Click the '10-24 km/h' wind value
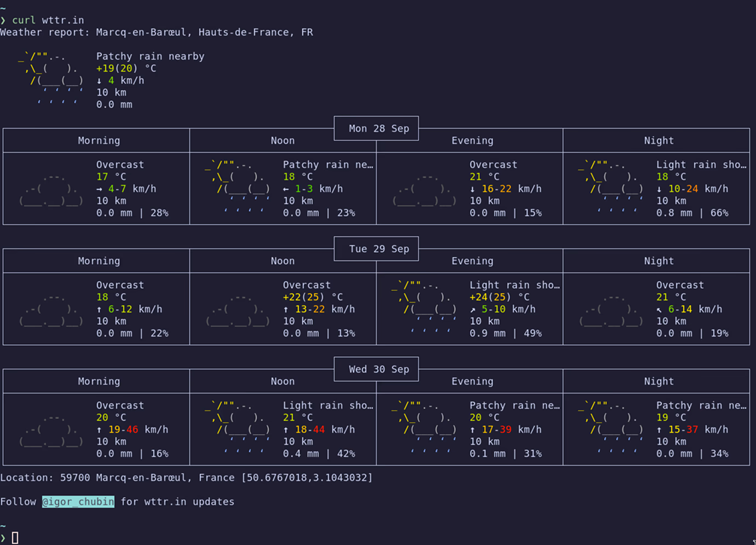 [x=699, y=189]
